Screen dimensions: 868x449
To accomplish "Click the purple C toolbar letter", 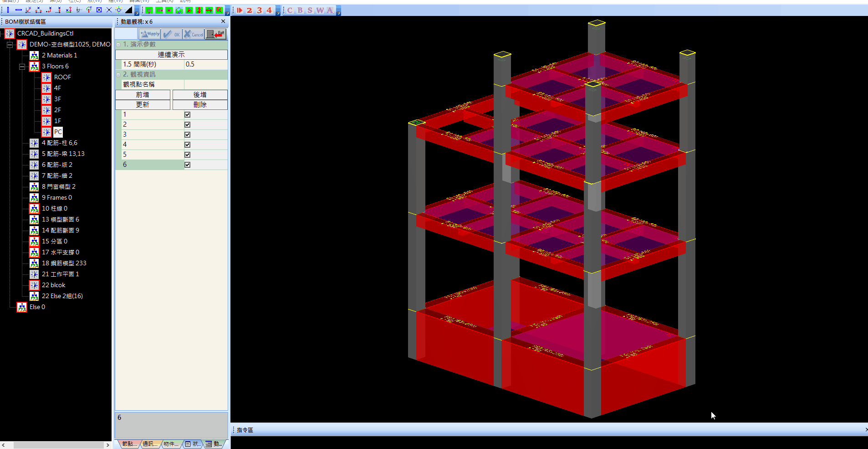I will tap(290, 10).
